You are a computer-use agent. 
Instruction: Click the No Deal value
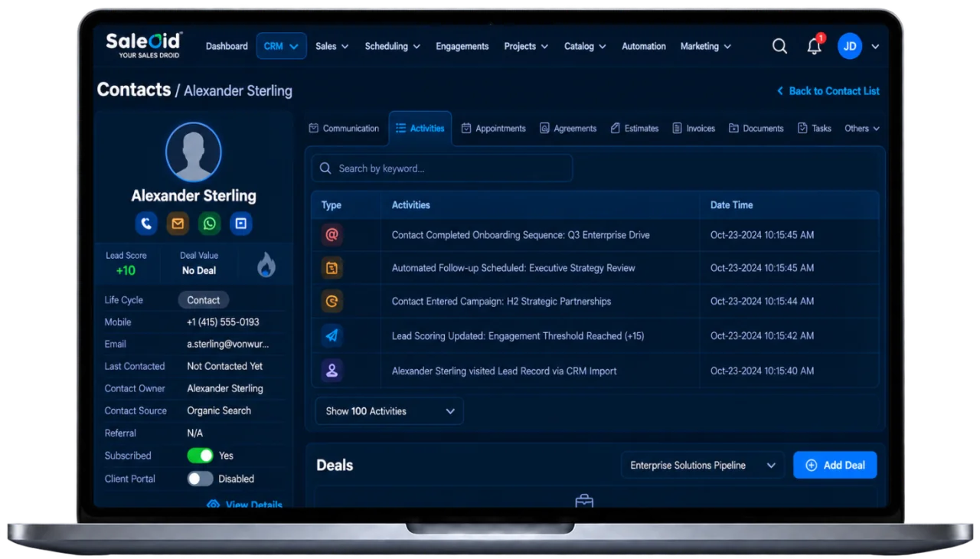pyautogui.click(x=199, y=270)
